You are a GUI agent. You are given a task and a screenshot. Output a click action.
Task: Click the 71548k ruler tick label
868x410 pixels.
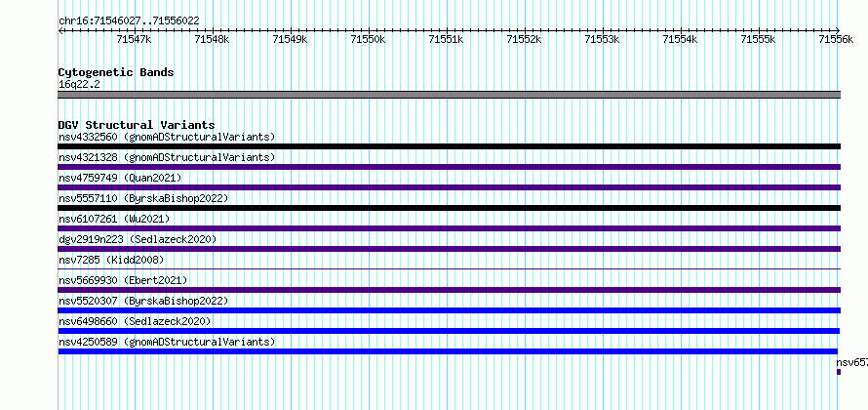pos(213,39)
